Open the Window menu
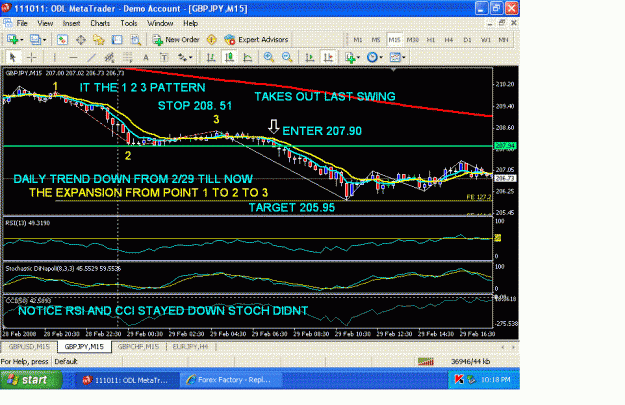625x405 pixels. tap(160, 23)
